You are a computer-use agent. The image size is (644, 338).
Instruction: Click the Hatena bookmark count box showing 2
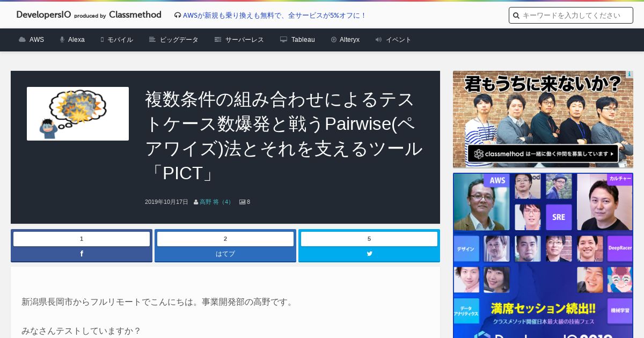click(x=225, y=239)
